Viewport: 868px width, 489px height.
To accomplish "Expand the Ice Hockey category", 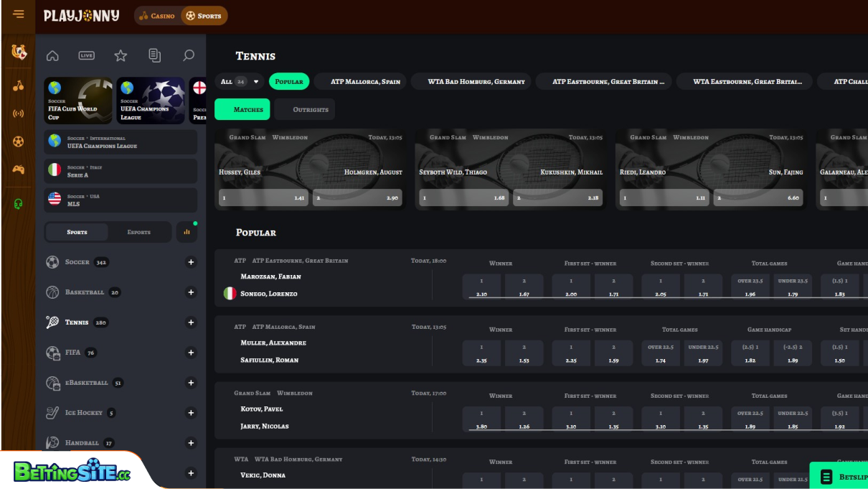I will click(191, 413).
